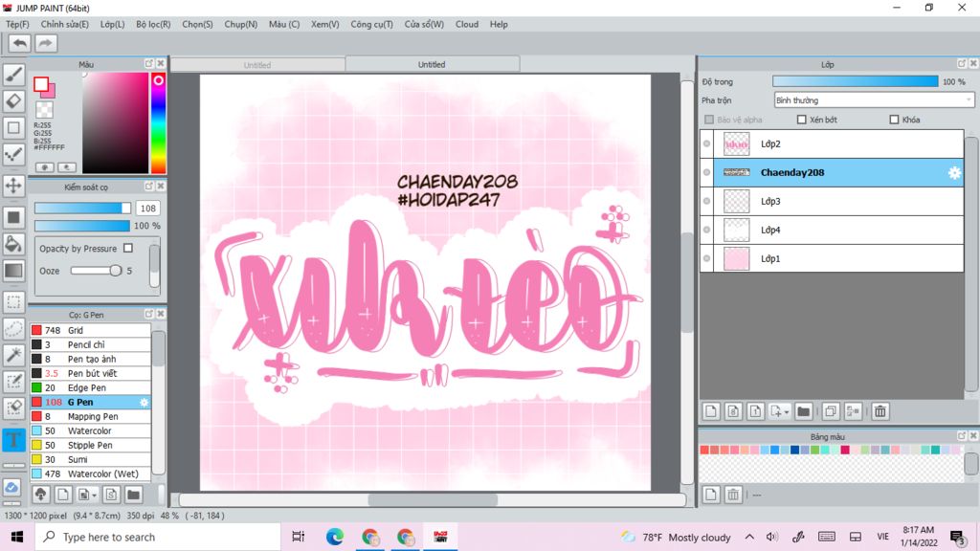Switch to the first Untitled tab
This screenshot has width=980, height=551.
(x=257, y=64)
